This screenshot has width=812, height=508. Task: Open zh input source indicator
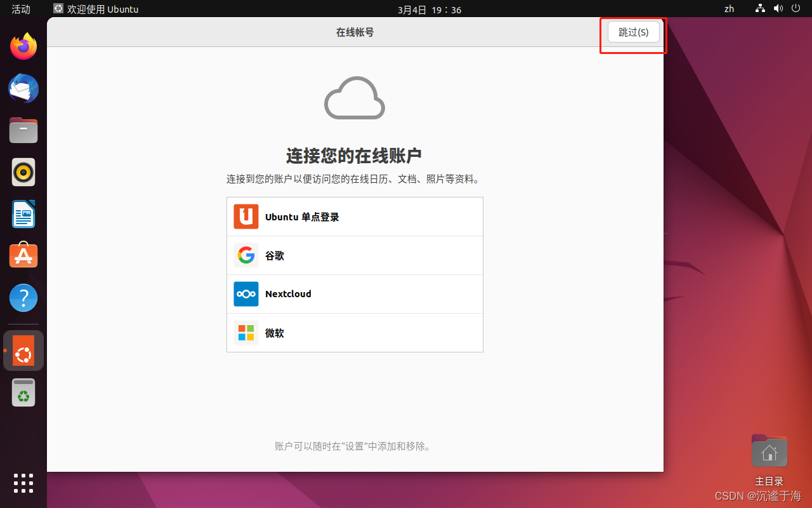(729, 9)
